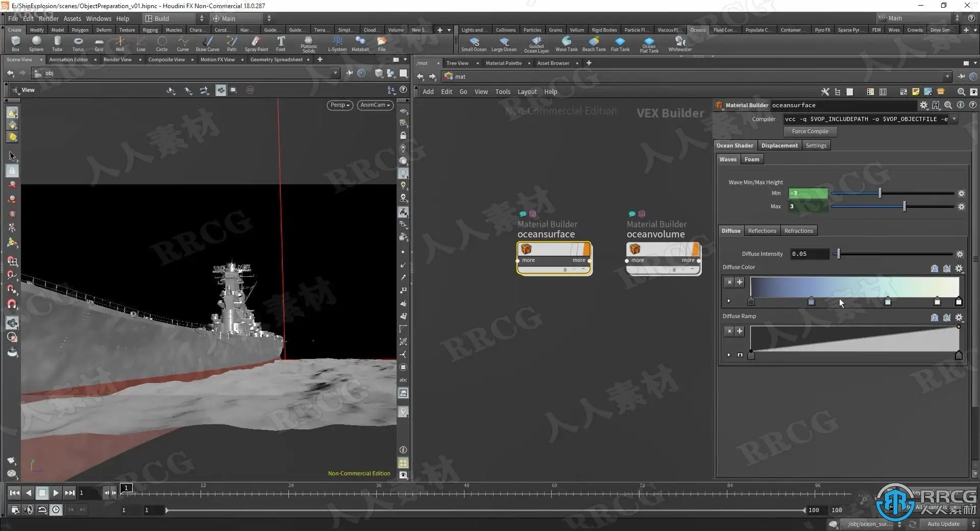This screenshot has height=531, width=980.
Task: Click the Metaball shelf tool
Action: [360, 43]
